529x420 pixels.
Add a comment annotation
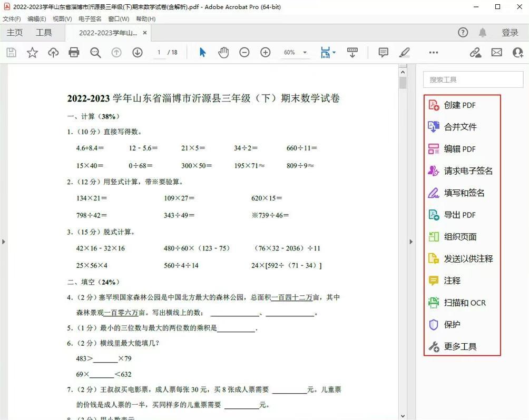click(383, 52)
